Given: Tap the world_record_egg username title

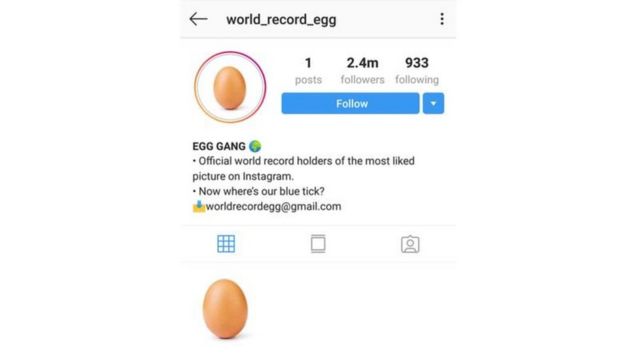Looking at the screenshot, I should pos(281,20).
